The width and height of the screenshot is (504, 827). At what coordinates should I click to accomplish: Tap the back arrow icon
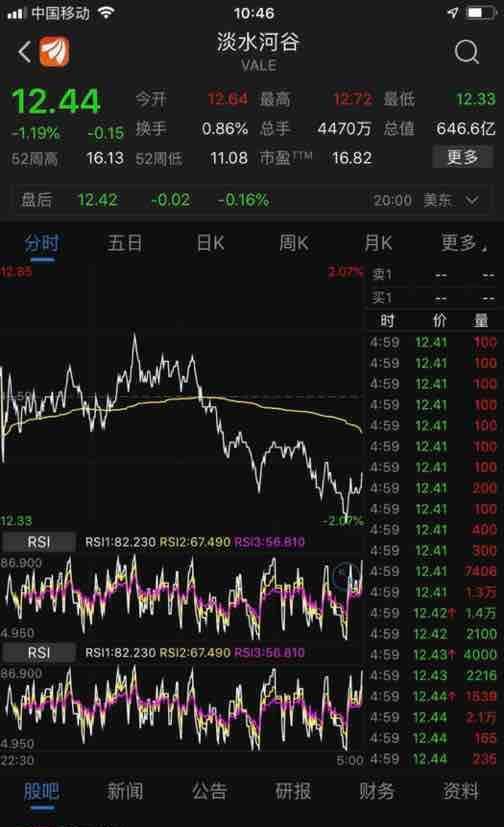point(24,52)
